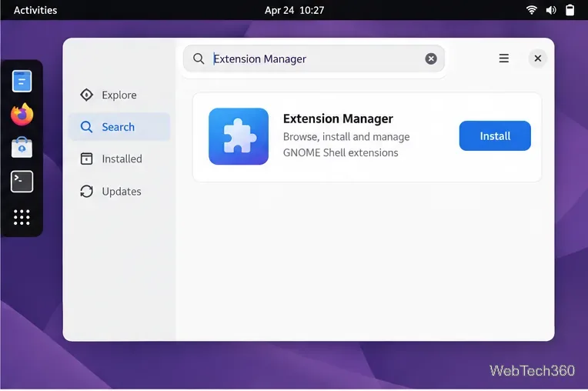Install Extension Manager
This screenshot has width=588, height=391.
coord(495,135)
